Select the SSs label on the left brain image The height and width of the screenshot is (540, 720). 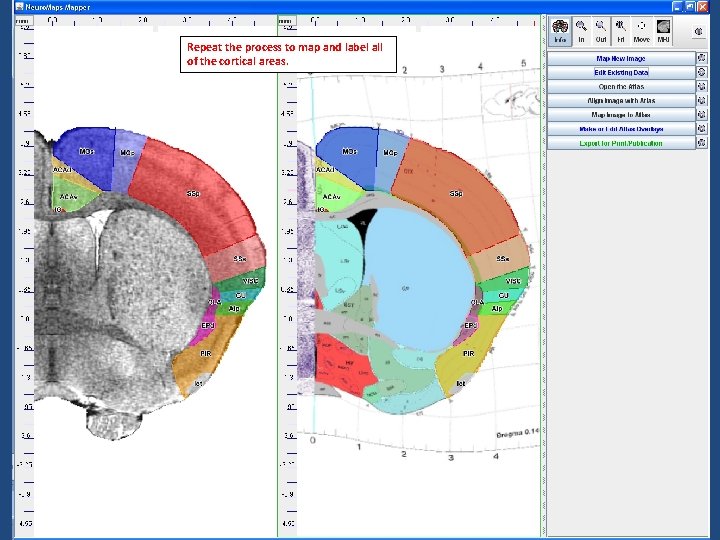239,259
